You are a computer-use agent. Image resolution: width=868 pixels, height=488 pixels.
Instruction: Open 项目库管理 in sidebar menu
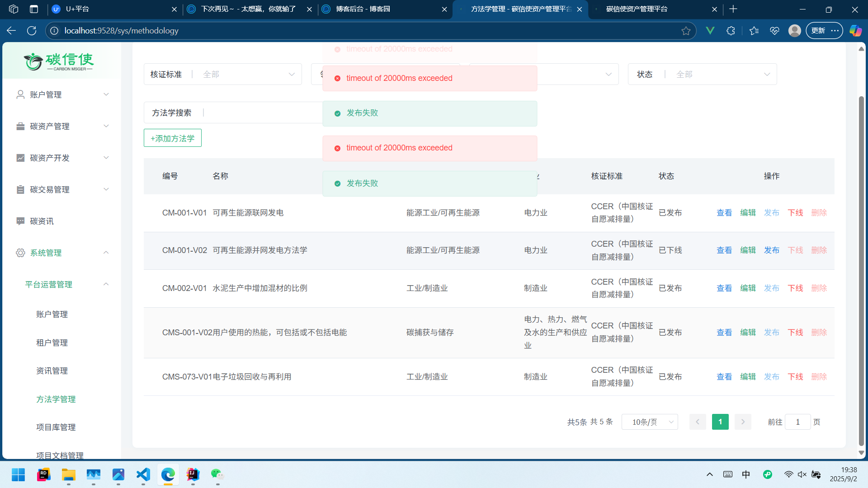(x=56, y=427)
